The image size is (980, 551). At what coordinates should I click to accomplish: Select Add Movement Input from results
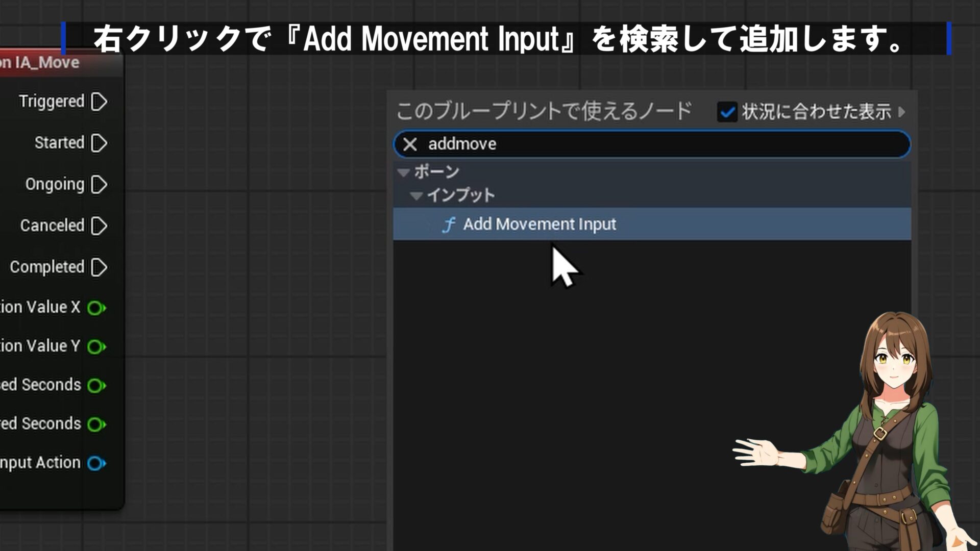click(540, 224)
